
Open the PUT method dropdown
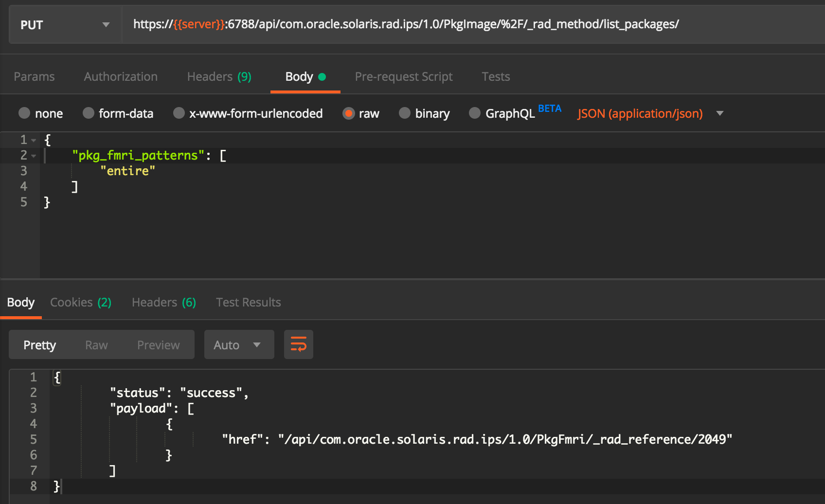point(65,25)
